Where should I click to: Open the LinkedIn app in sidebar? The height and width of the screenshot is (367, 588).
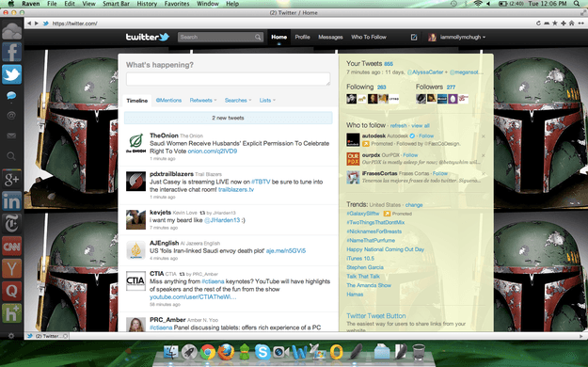tap(11, 202)
